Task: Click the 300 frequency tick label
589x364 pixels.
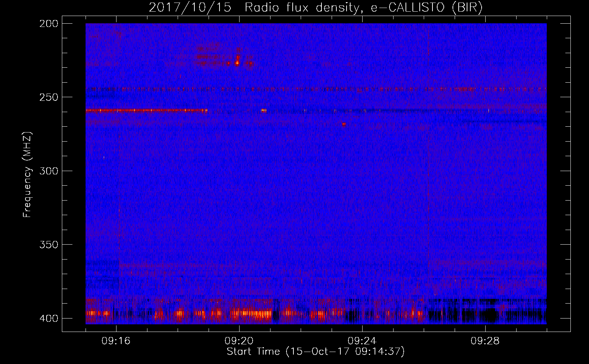Action: tap(48, 171)
